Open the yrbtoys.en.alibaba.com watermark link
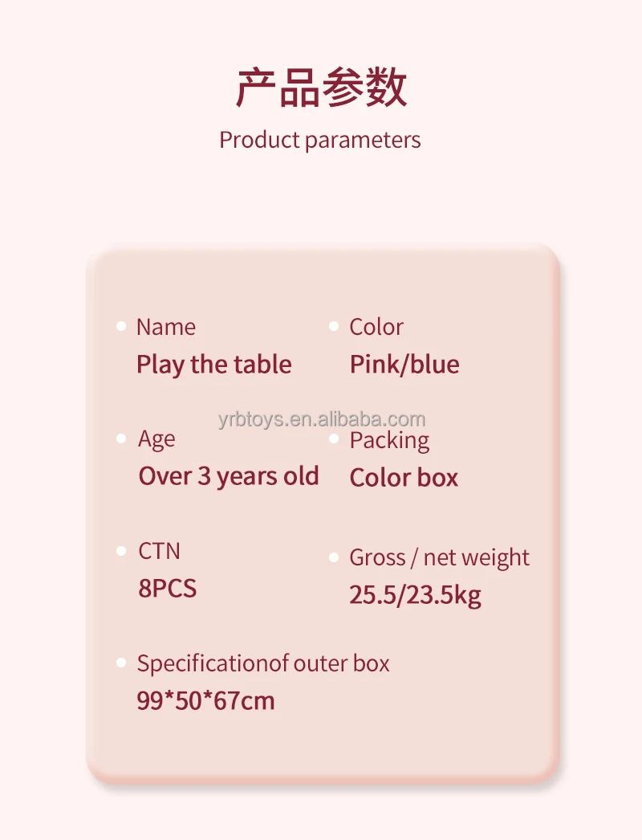The width and height of the screenshot is (642, 840). pyautogui.click(x=321, y=419)
